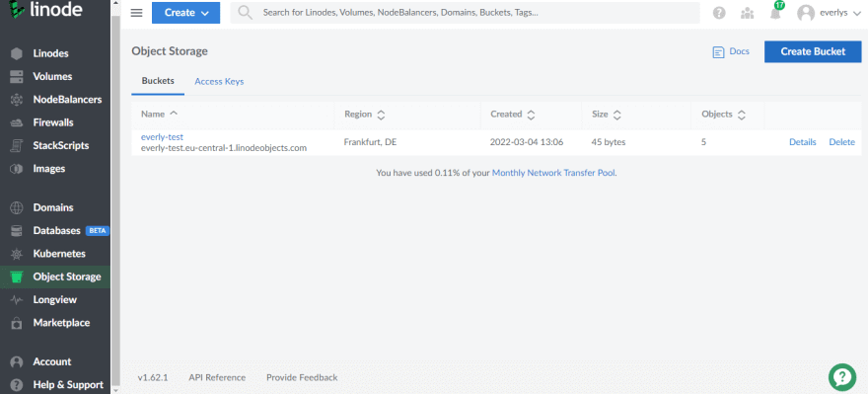Open NodeBalancers via its sidebar icon
Viewport: 868px width, 394px height.
coord(17,100)
